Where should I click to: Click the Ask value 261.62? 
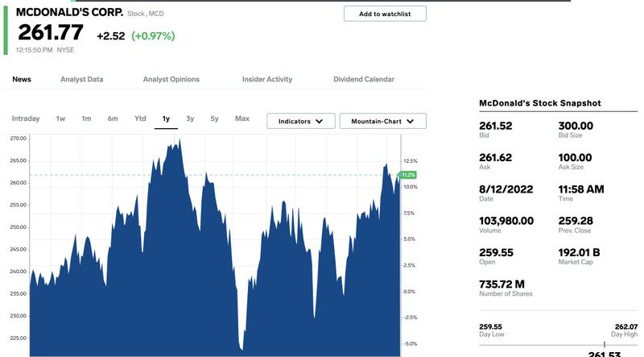[x=496, y=157]
